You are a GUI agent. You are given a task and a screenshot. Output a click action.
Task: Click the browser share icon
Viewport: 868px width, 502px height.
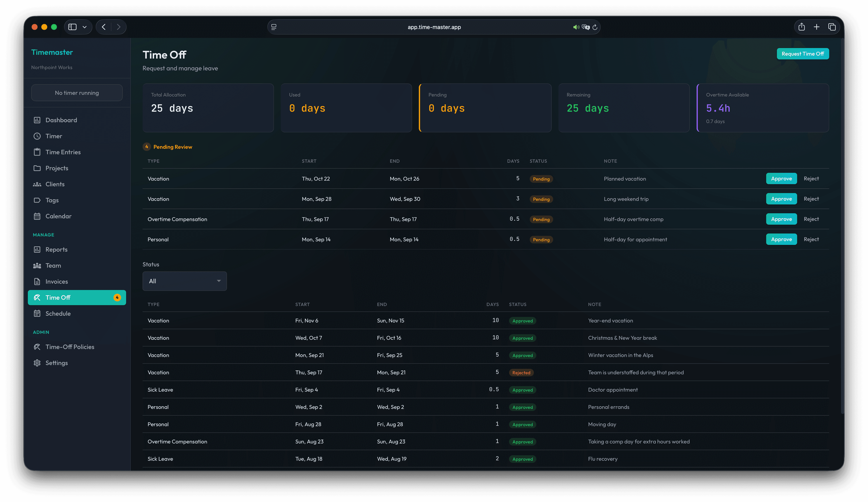coord(801,27)
